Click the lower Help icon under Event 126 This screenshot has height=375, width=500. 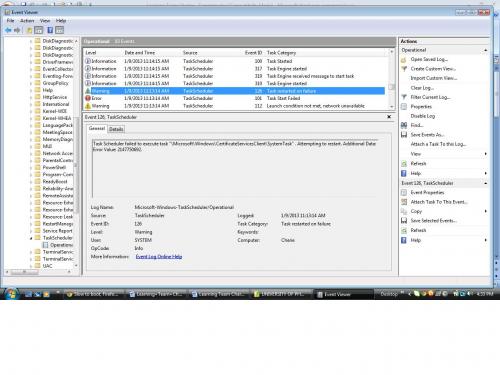tap(404, 240)
